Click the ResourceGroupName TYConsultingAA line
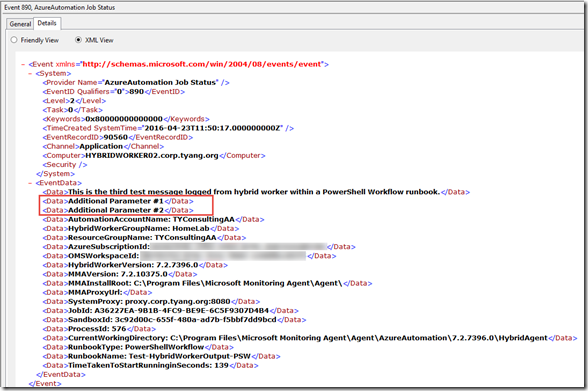Image resolution: width=588 pixels, height=391 pixels. point(144,238)
